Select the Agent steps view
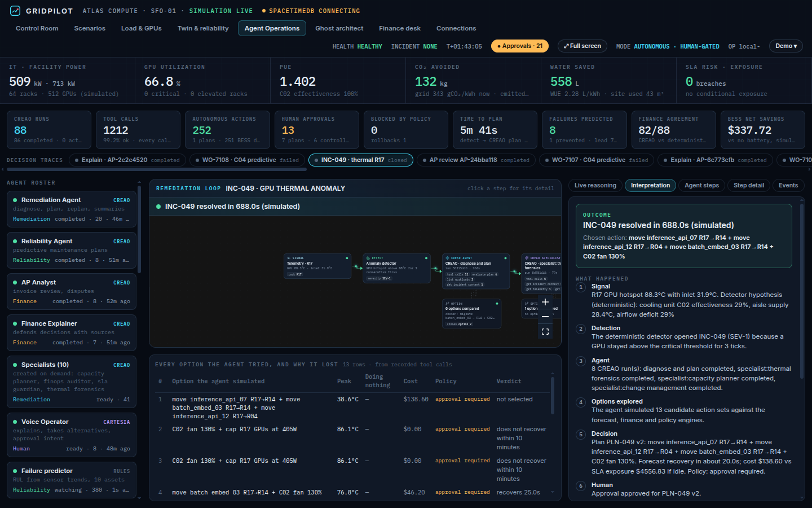This screenshot has height=508, width=812. 701,185
